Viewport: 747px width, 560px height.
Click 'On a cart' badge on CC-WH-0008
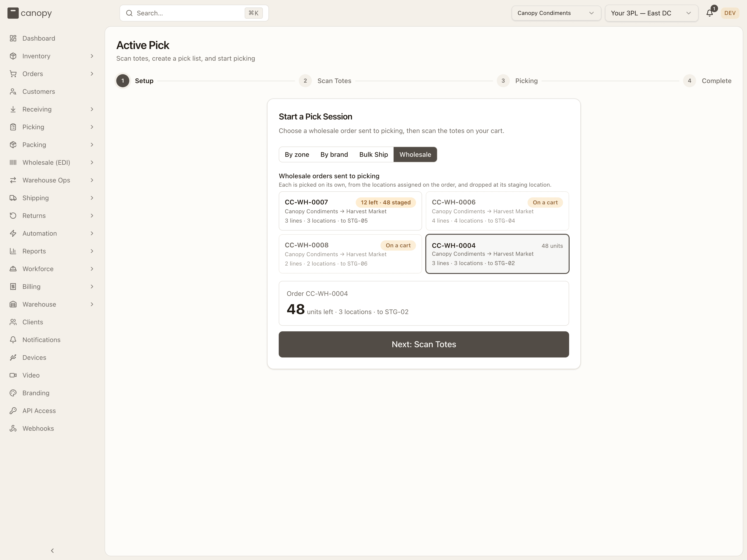(398, 245)
